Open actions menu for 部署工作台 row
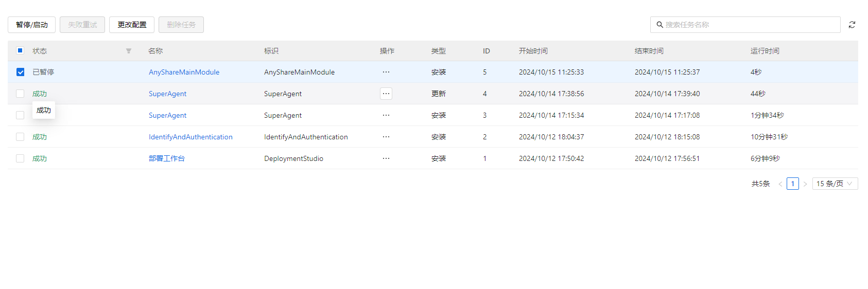This screenshot has height=289, width=868. pos(386,158)
